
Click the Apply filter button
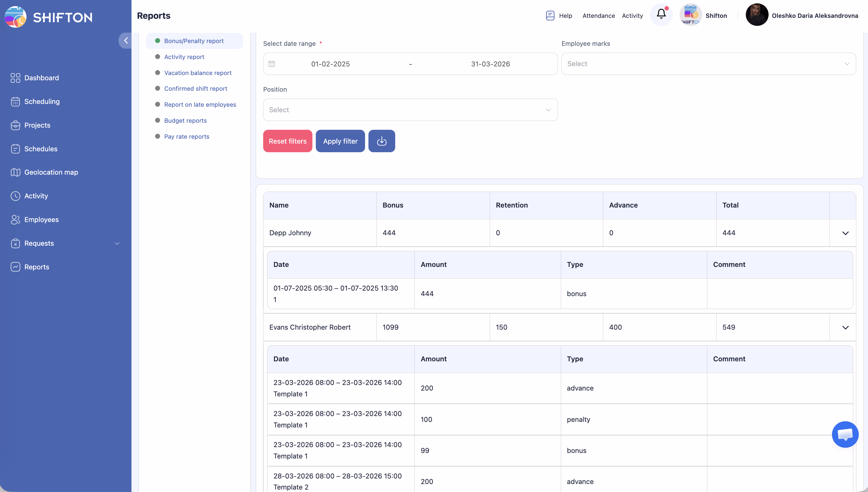coord(340,141)
